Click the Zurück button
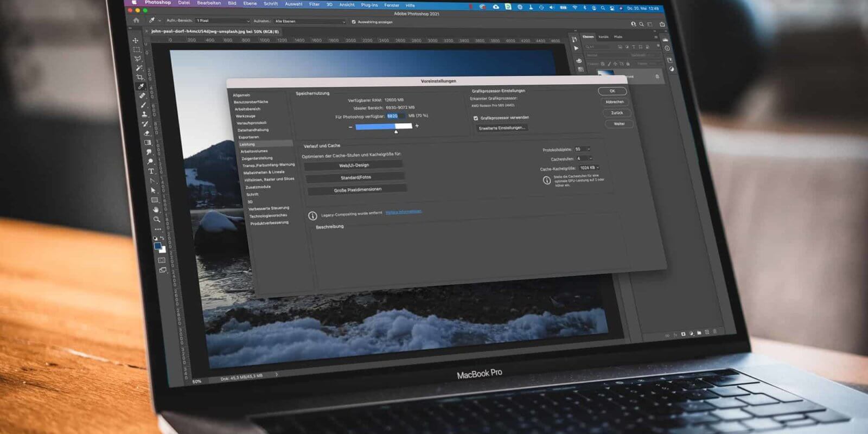Viewport: 868px width, 434px height. (617, 113)
